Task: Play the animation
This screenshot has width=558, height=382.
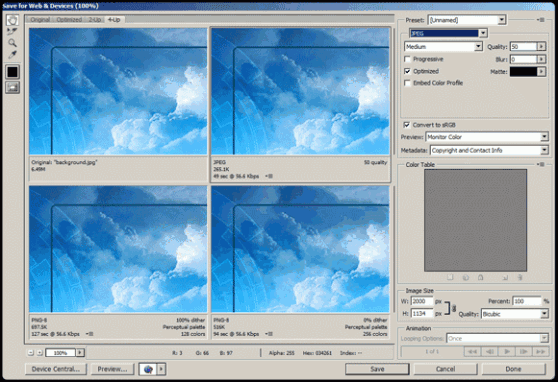Action: [x=506, y=352]
